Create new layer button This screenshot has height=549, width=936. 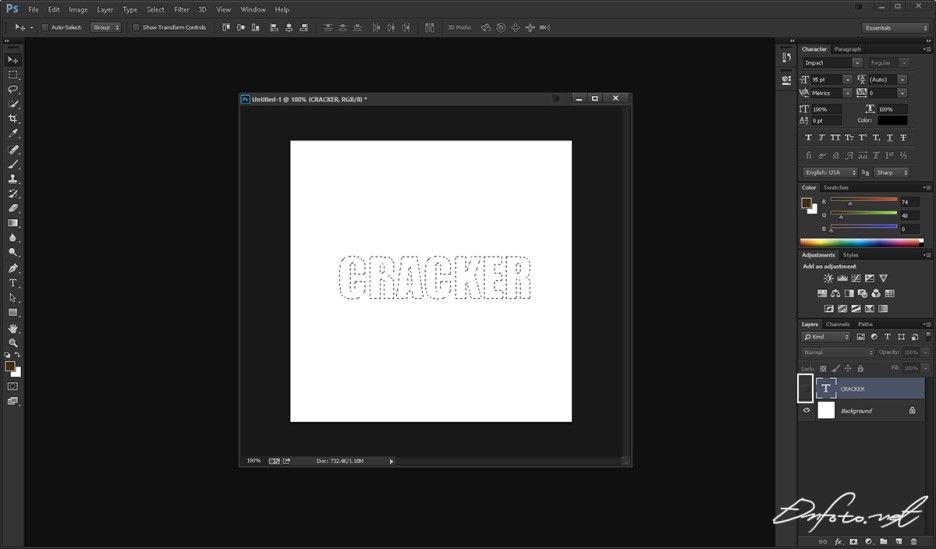(x=899, y=541)
